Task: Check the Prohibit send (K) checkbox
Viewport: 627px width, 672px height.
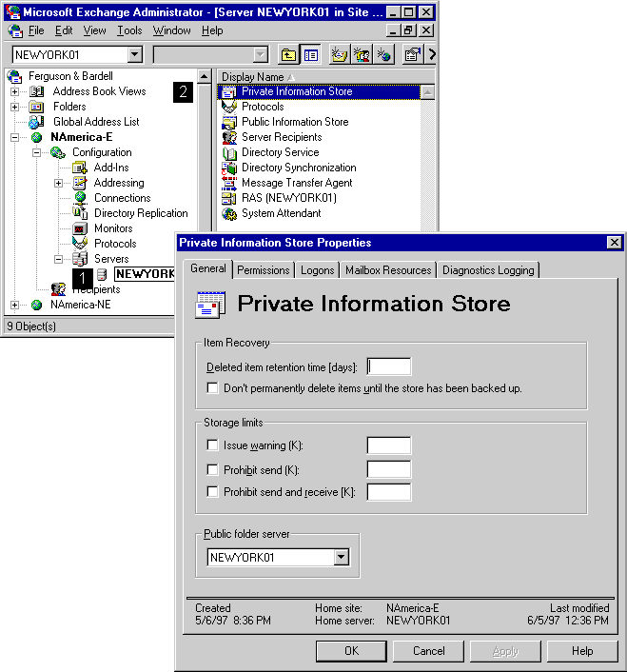Action: 212,469
